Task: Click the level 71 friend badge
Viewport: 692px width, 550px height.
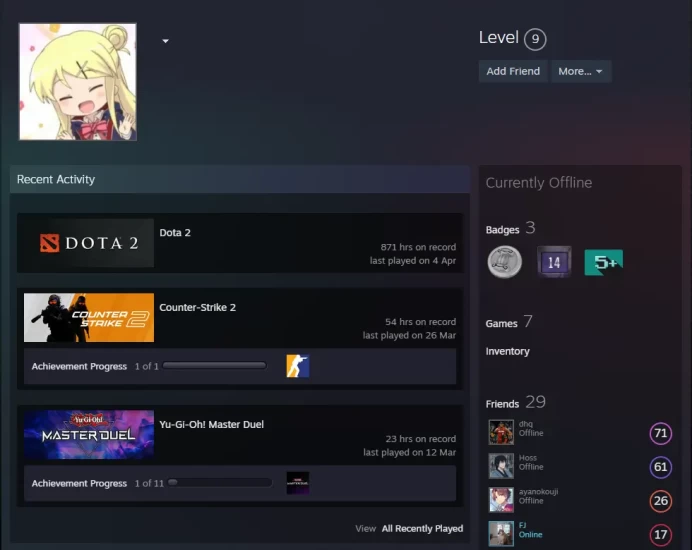Action: [x=661, y=433]
